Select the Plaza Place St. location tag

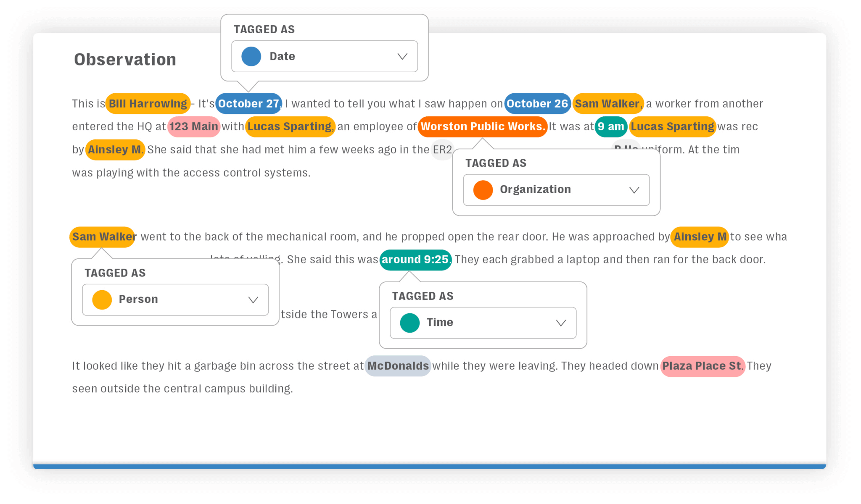[702, 366]
